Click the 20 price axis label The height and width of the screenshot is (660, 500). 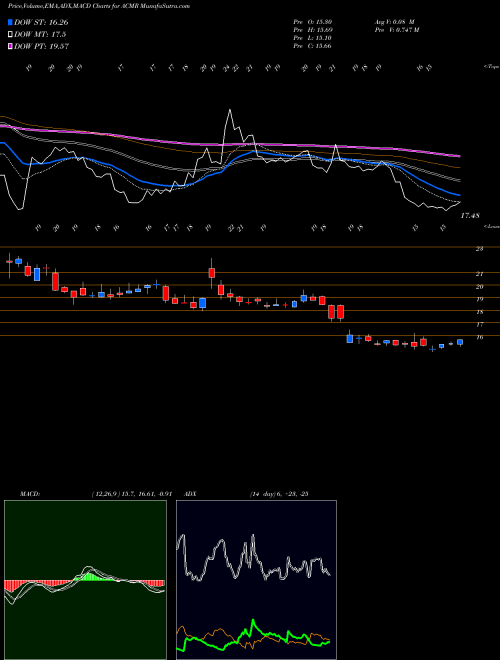pos(479,287)
